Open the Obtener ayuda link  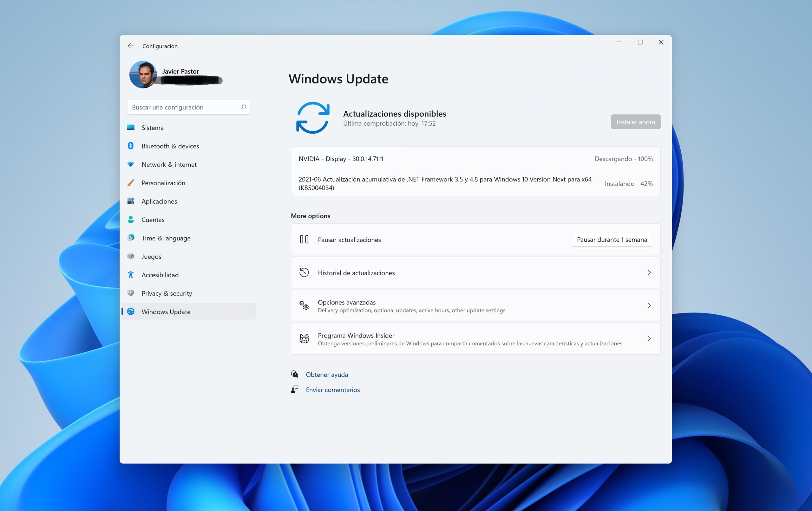click(x=326, y=374)
